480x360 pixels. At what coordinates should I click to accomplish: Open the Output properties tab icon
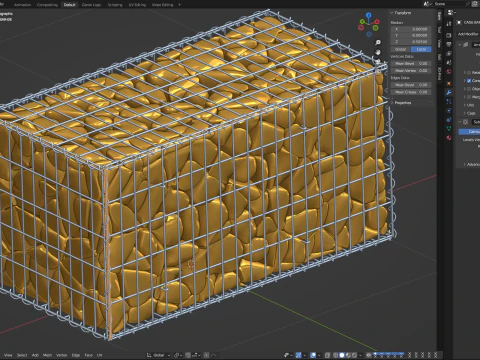coord(449,44)
